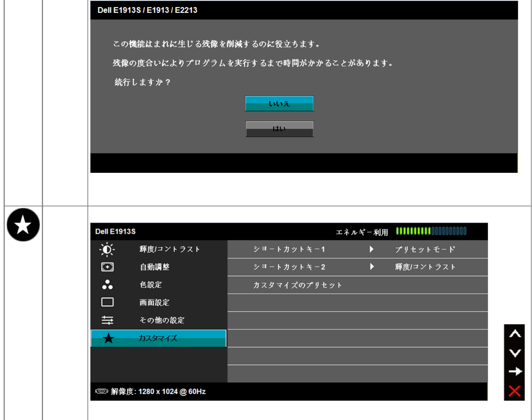Click the 輝度/コントラスト shortcut value
The image size is (532, 420).
(x=425, y=267)
